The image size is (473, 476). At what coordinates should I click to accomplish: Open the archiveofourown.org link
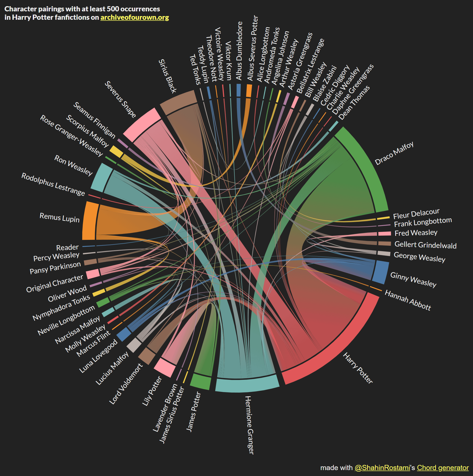point(135,18)
